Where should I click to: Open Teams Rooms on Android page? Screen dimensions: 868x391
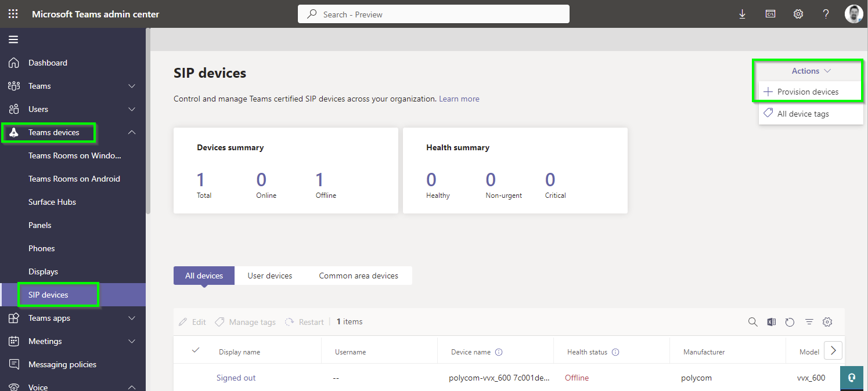(x=74, y=179)
